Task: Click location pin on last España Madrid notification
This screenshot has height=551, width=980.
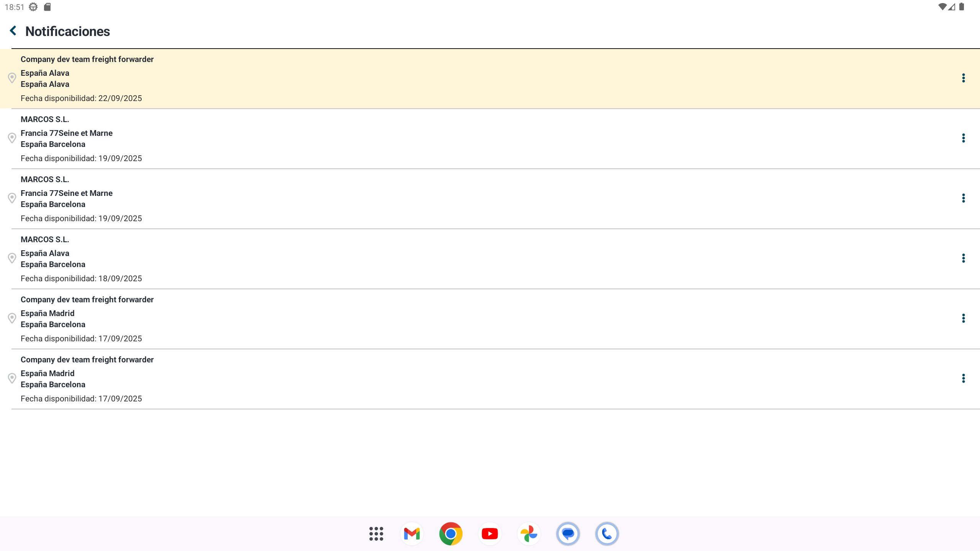Action: [12, 378]
